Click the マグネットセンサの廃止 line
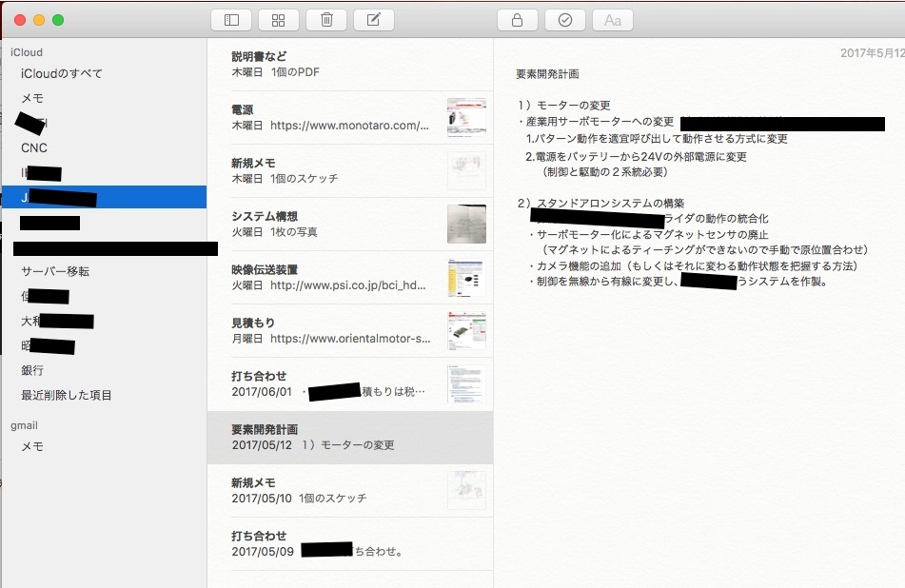 (x=649, y=235)
